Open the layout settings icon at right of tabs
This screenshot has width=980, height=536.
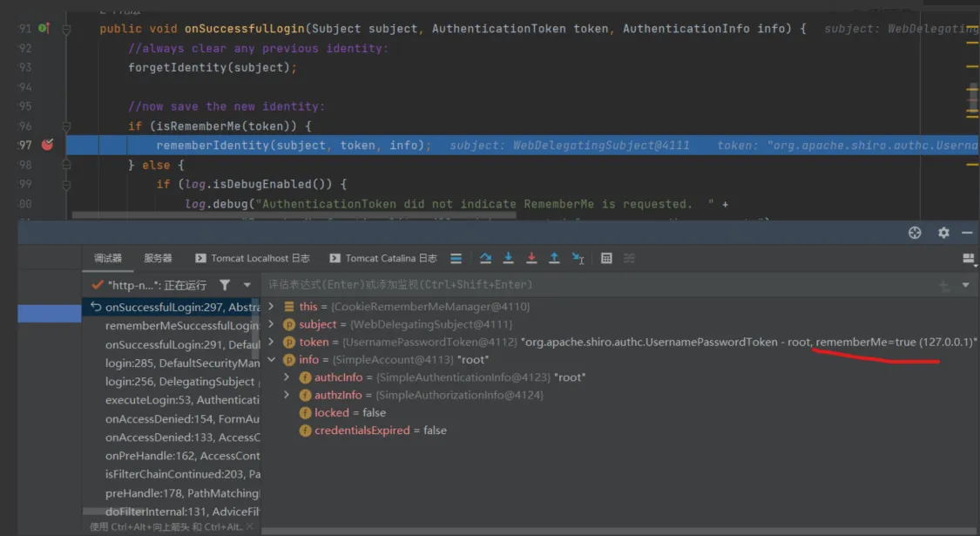click(x=969, y=258)
